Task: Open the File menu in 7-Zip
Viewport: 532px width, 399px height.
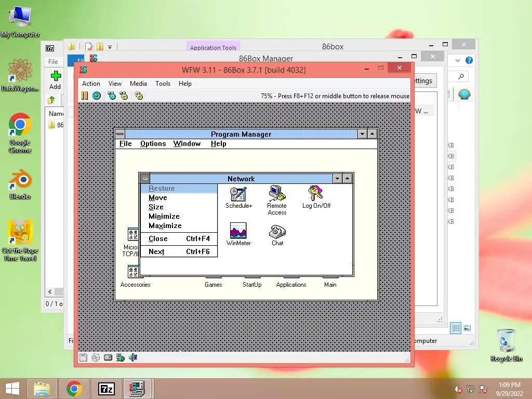Action: click(53, 62)
